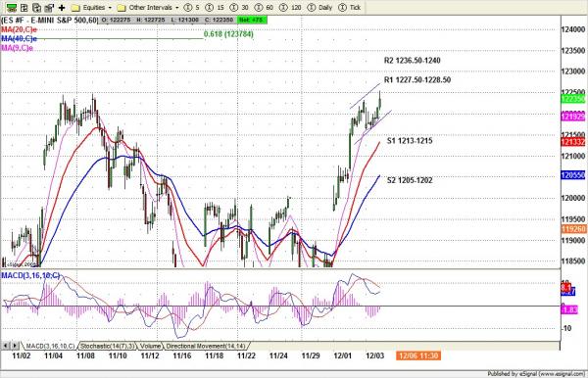Click the green Net change box in header
Viewport: 588px width, 378px height.
253,20
